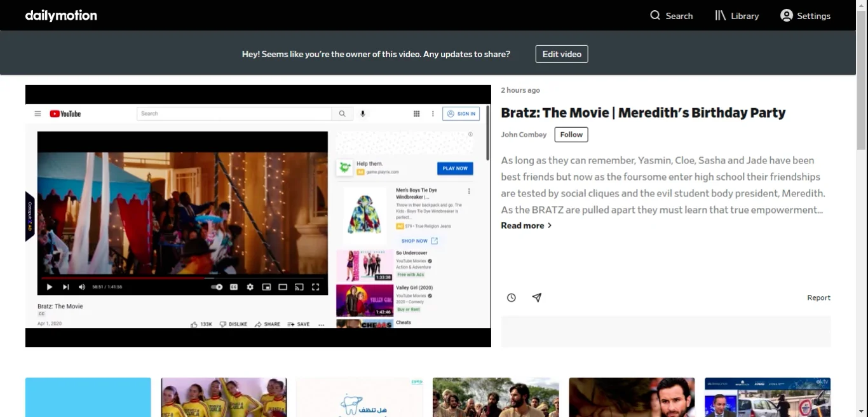Click the Conquer AD side badge on the player
868x417 pixels.
[x=30, y=216]
